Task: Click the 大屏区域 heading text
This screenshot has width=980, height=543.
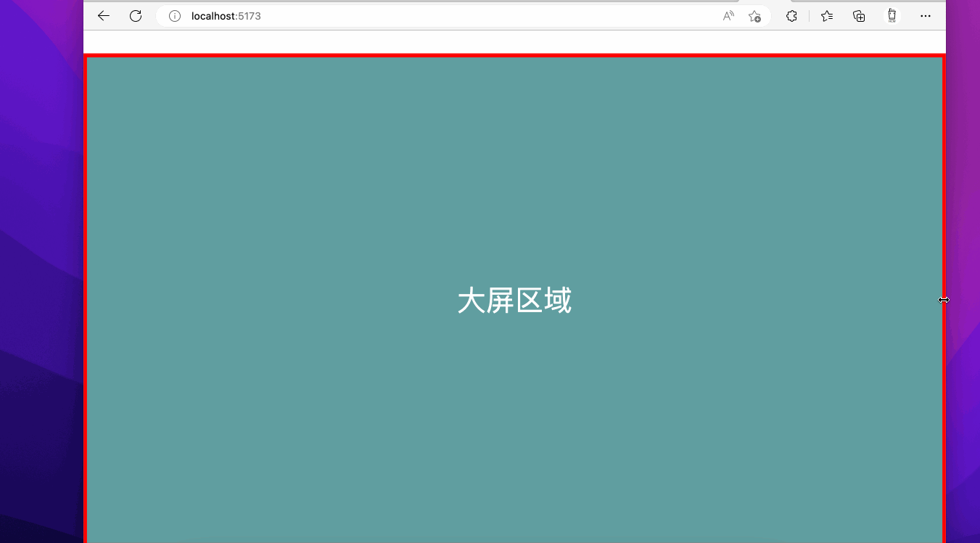Action: 514,301
